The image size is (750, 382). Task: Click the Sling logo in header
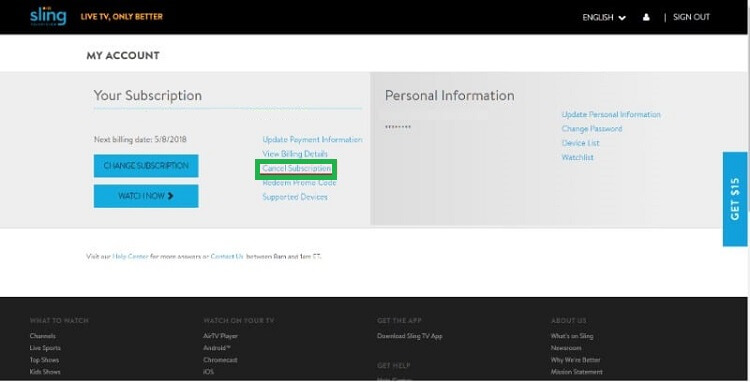click(48, 16)
